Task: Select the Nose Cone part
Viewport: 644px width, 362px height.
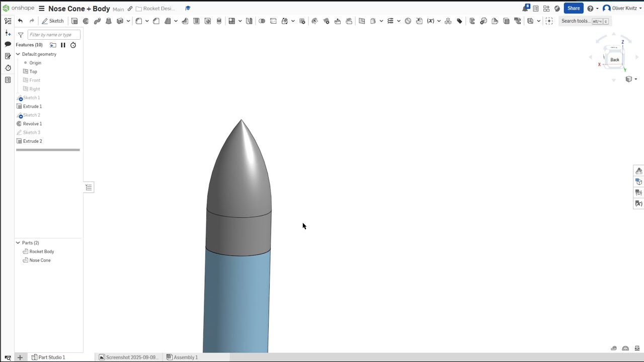Action: coord(40,260)
